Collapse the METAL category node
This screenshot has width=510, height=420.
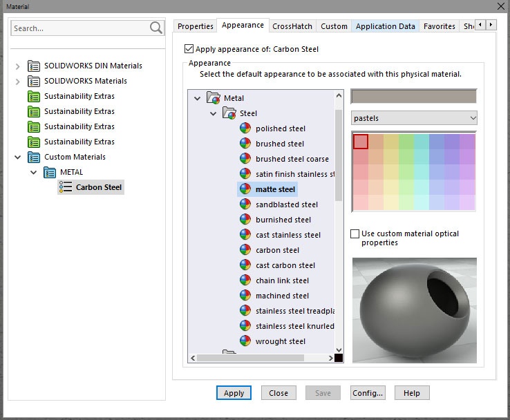click(33, 172)
